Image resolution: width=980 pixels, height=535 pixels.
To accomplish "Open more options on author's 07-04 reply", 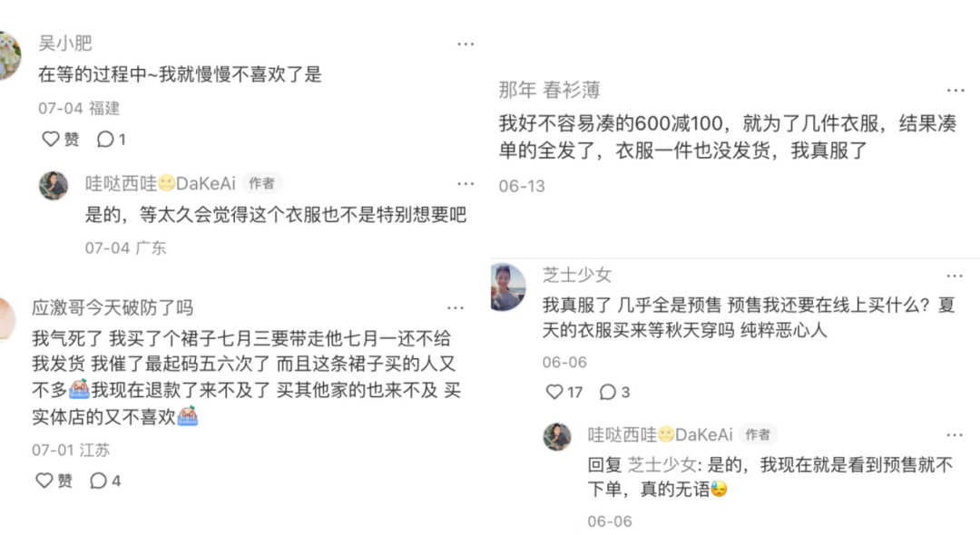I will click(x=465, y=183).
